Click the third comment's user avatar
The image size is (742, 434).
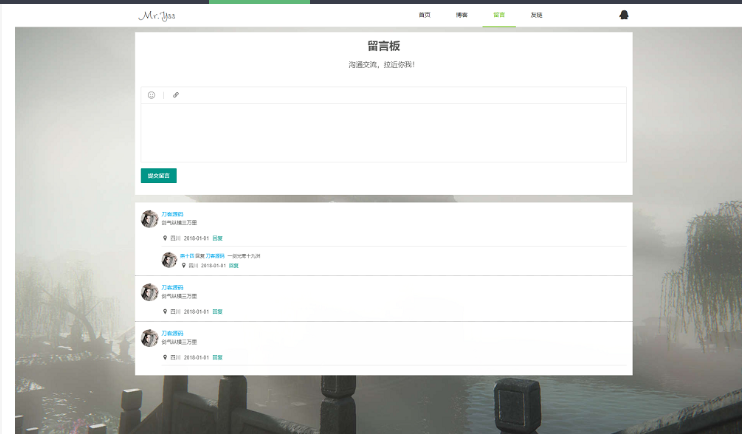point(150,338)
